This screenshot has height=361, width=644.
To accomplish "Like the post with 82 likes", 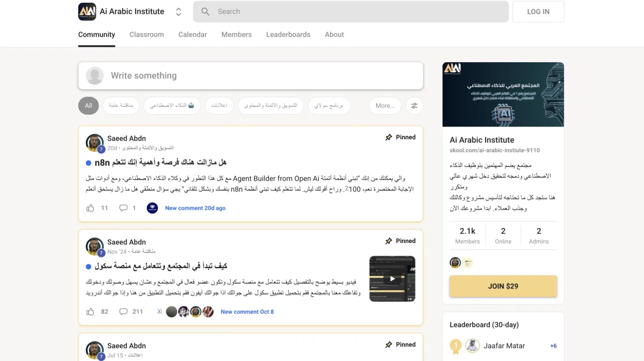I will tap(90, 311).
